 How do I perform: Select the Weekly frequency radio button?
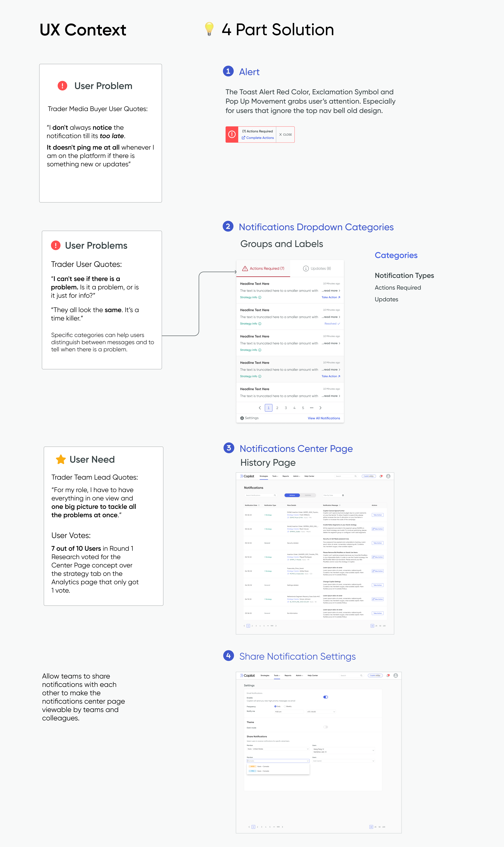coord(285,706)
